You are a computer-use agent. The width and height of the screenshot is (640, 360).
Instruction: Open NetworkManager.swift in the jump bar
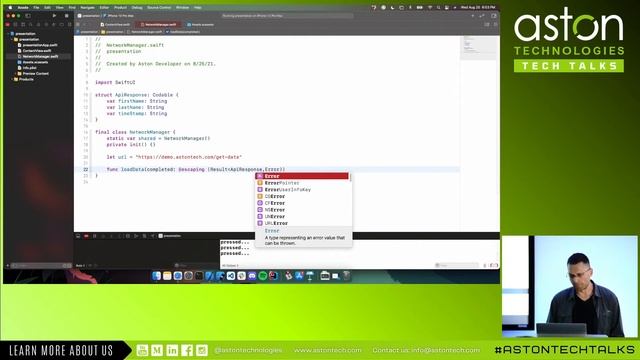pyautogui.click(x=144, y=31)
